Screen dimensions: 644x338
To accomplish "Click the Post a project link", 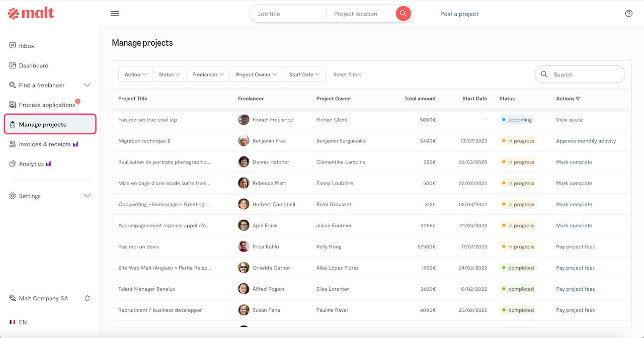I will coord(459,14).
